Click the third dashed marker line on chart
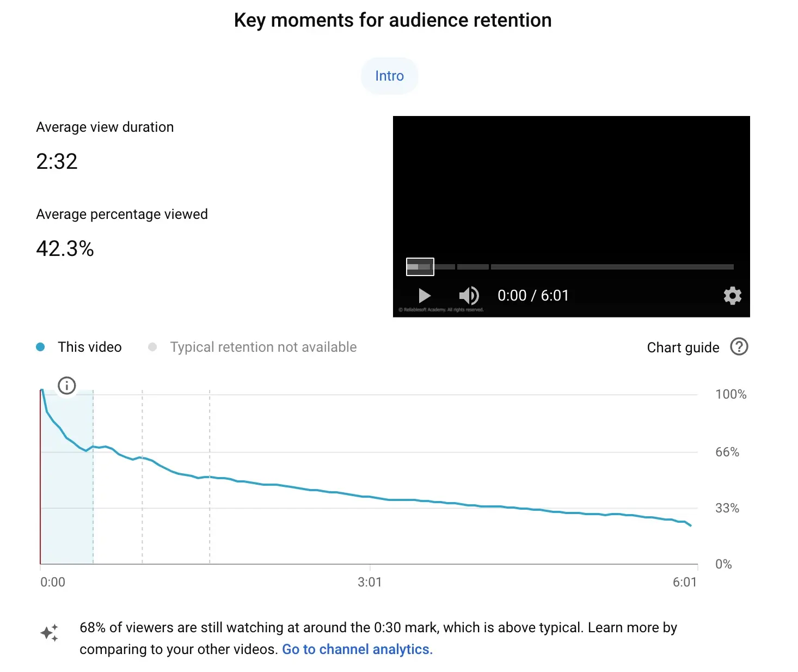 (x=210, y=523)
